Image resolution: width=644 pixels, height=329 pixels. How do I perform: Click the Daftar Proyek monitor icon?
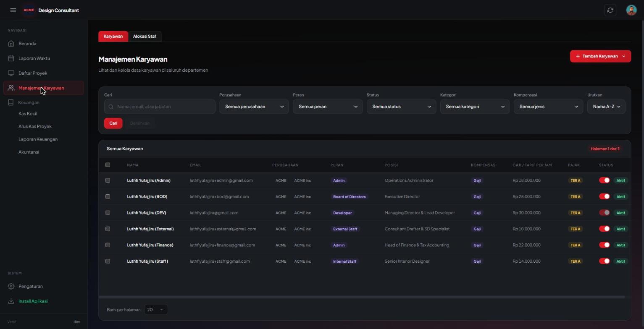point(11,73)
